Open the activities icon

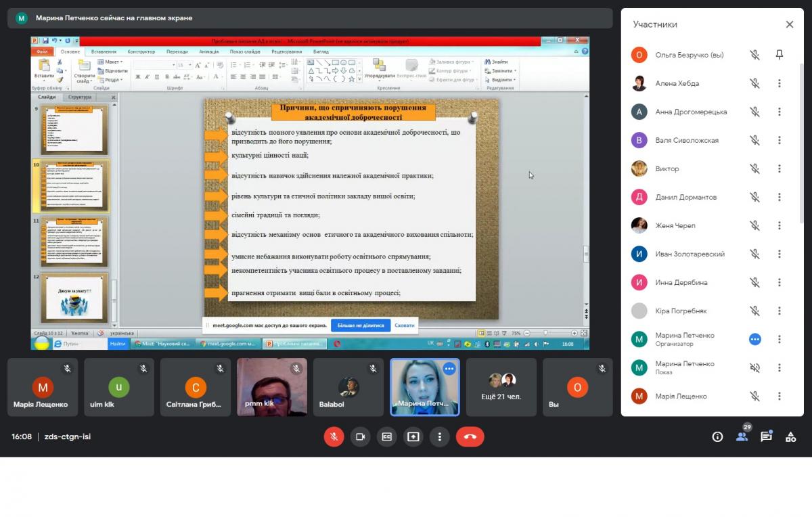(790, 436)
